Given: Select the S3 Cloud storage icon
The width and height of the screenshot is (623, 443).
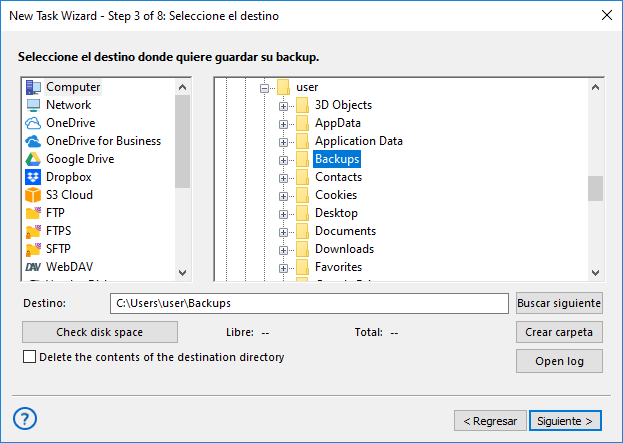Looking at the screenshot, I should 33,195.
